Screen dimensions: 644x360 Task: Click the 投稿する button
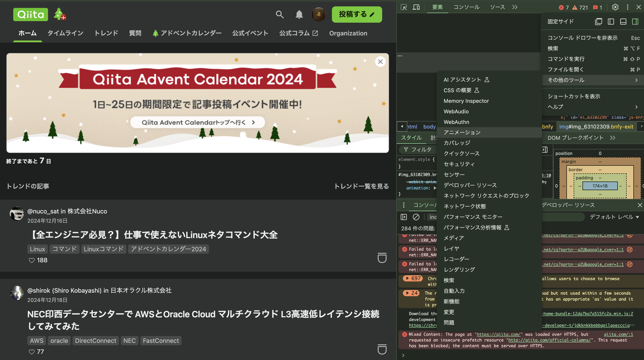pos(357,15)
